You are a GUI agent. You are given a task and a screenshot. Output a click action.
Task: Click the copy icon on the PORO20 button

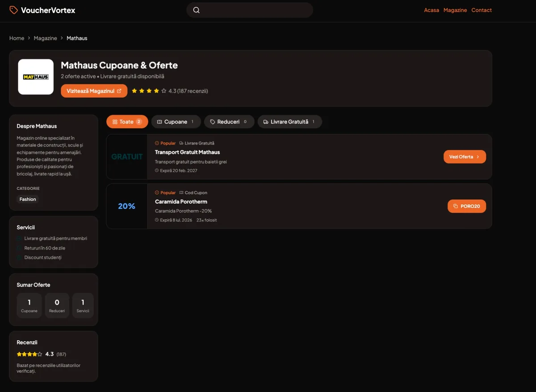[x=456, y=206]
